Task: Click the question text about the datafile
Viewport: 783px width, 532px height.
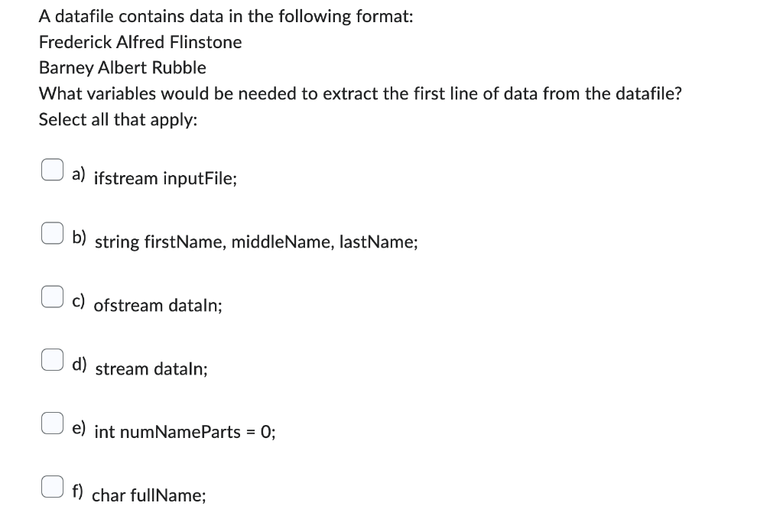Action: 359,93
